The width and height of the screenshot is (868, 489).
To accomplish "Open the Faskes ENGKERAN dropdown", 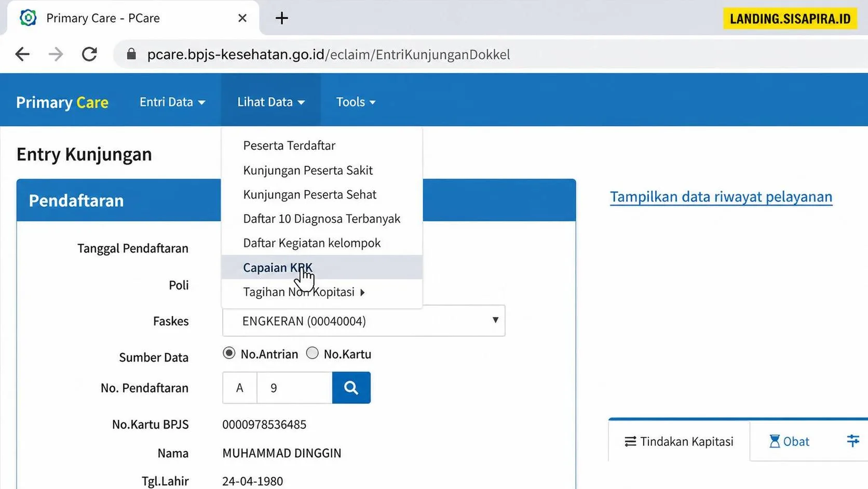I will (363, 321).
